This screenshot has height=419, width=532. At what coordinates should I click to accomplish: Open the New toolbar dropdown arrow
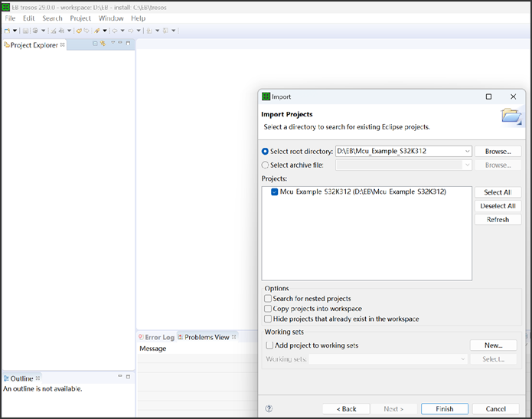(x=15, y=31)
